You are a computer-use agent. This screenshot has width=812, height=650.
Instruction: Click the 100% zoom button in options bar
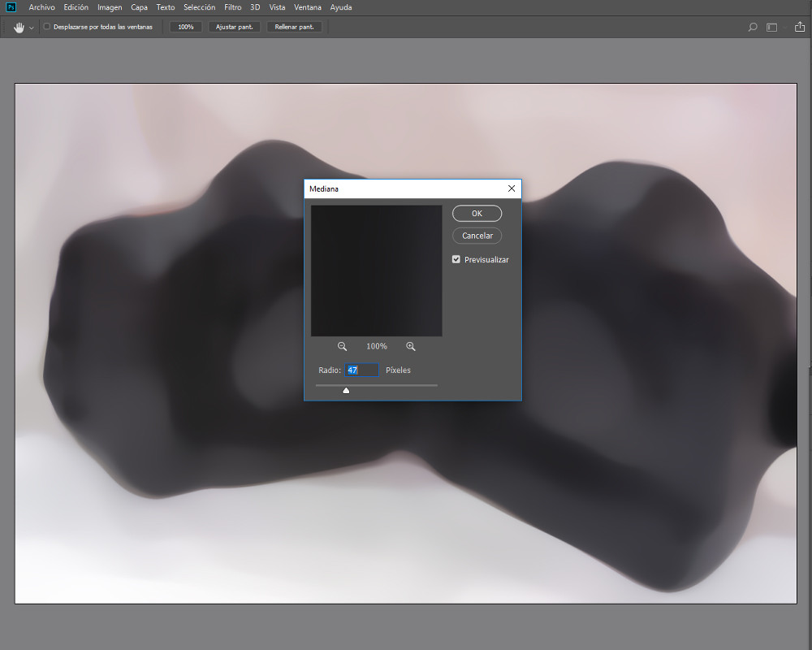186,27
